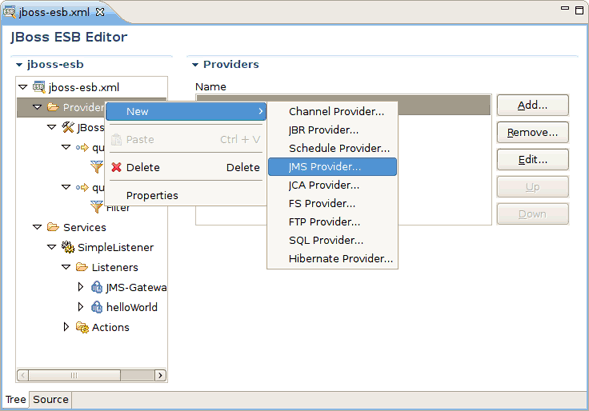Select the helloWorld tree item text

coord(132,307)
